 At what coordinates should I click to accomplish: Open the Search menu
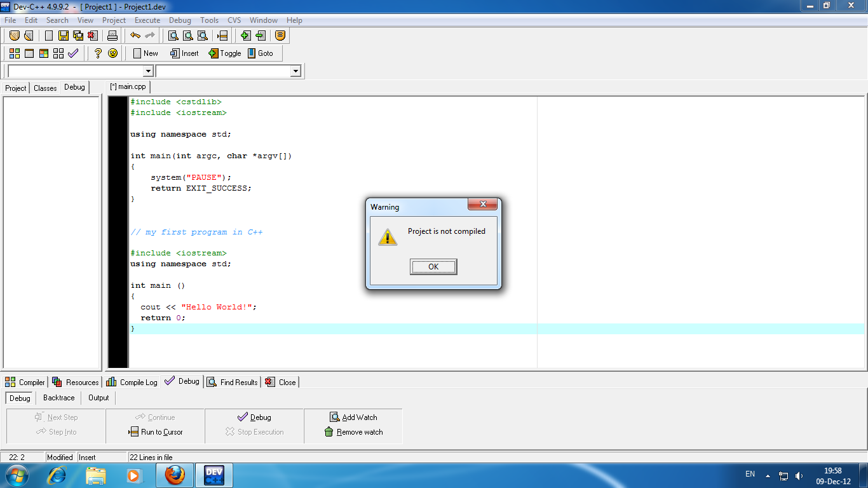pyautogui.click(x=57, y=20)
